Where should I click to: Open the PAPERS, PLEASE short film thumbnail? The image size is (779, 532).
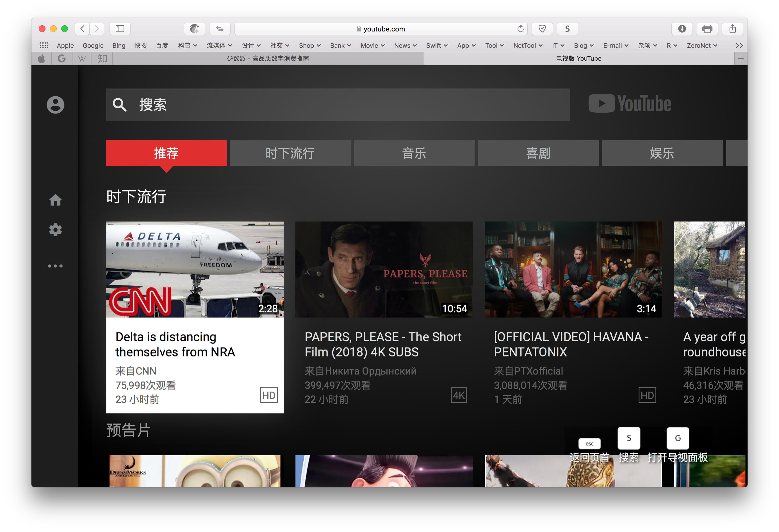pyautogui.click(x=384, y=269)
